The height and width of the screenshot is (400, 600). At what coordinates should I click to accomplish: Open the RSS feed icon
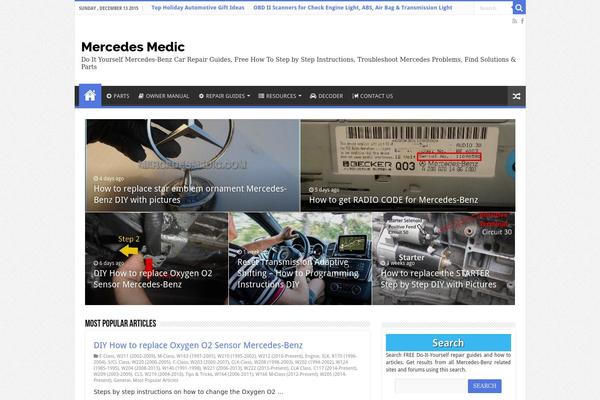point(515,21)
